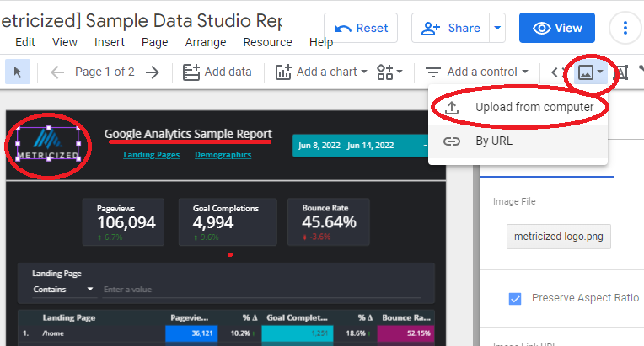Open community visualizations and components menu
The image size is (644, 346).
389,72
